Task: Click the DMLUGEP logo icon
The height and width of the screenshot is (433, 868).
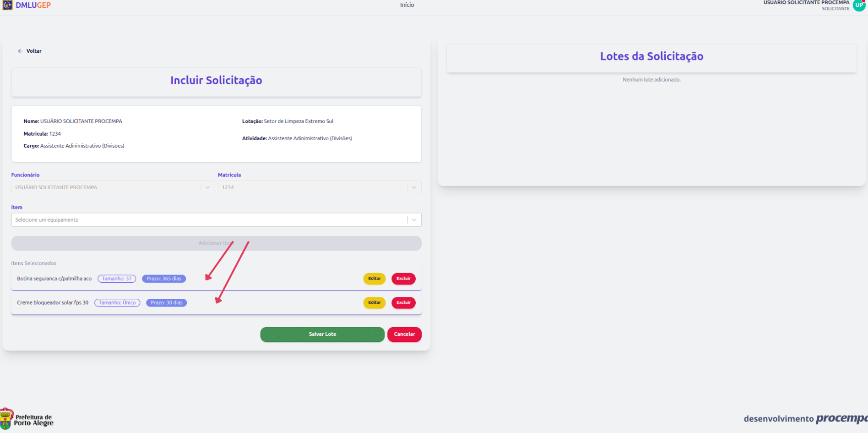Action: tap(7, 5)
